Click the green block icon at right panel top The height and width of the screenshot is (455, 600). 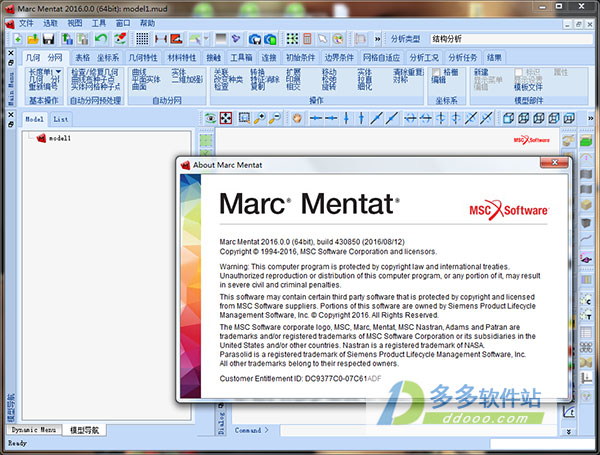(x=586, y=140)
